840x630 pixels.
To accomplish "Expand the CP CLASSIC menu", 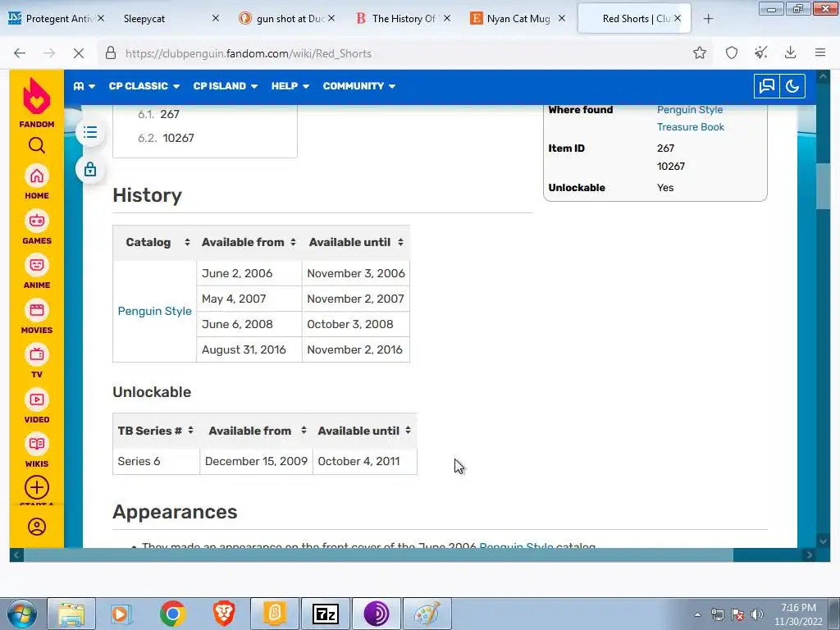I will point(144,86).
